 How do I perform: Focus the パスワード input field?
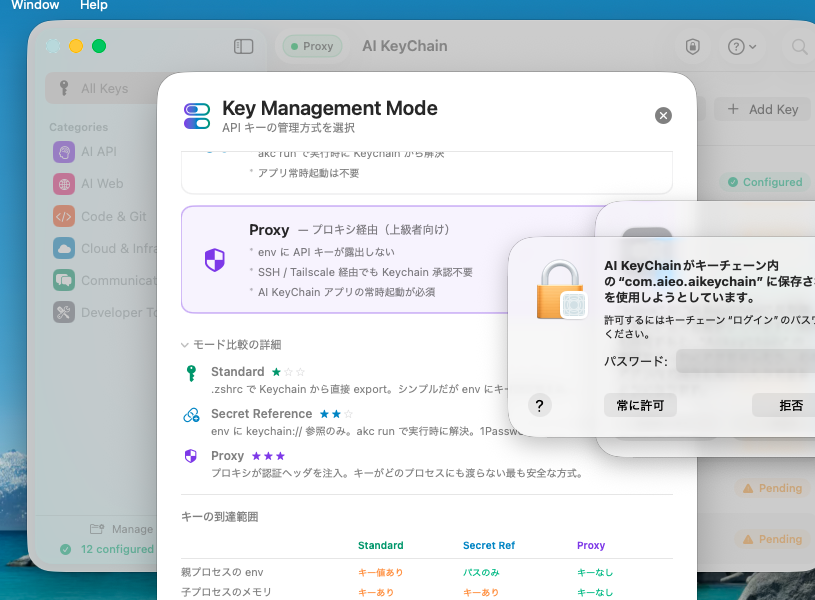tap(745, 361)
